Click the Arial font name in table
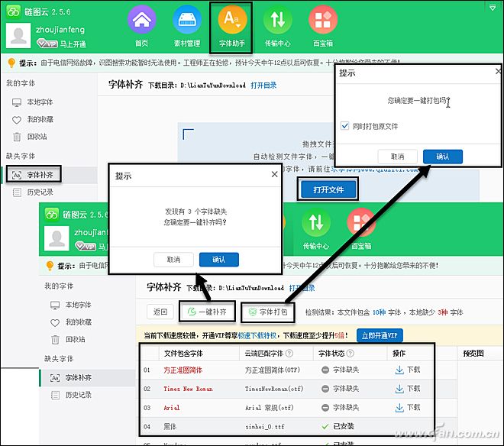 coord(172,408)
